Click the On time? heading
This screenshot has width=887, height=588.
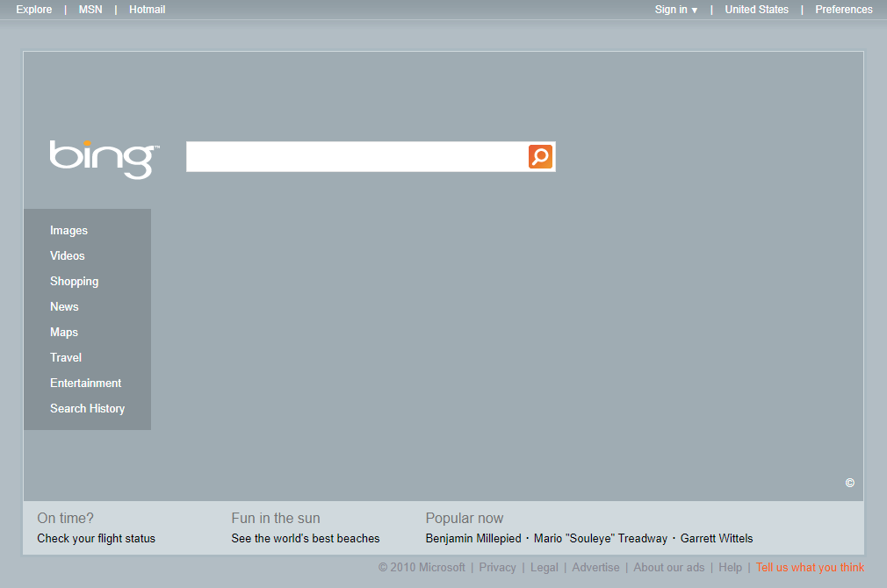[66, 518]
